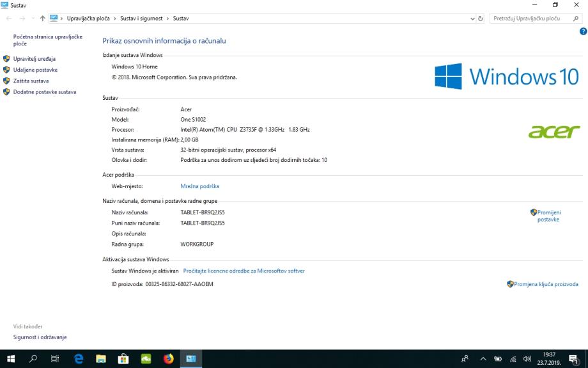Click the 2,00 GB memory value
This screenshot has width=588, height=368.
189,140
